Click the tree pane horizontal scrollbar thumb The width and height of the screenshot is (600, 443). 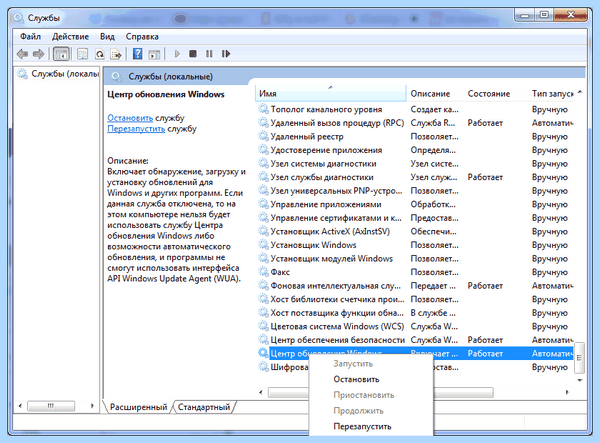[51, 406]
